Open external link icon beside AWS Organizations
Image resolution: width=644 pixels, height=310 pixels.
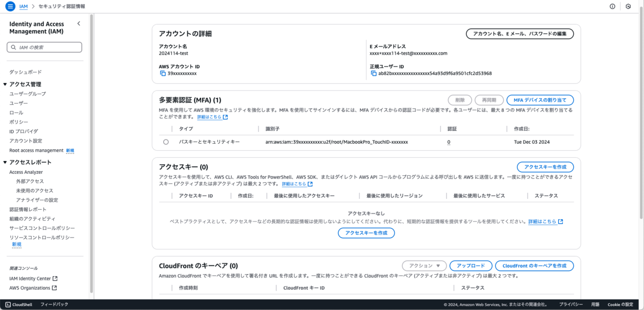click(55, 288)
